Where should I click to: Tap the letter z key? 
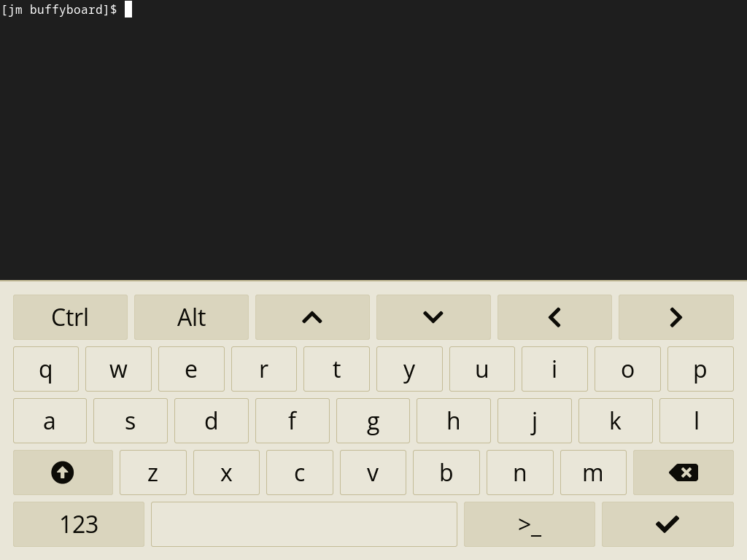(x=153, y=472)
